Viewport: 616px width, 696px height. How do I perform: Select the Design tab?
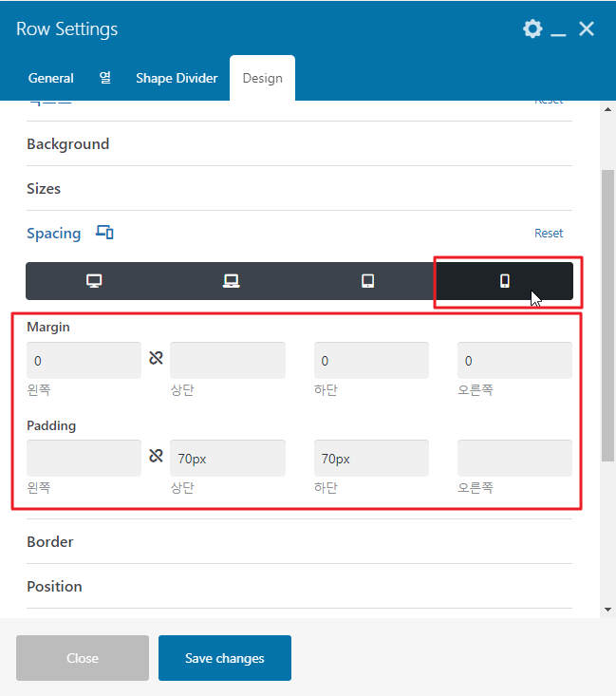coord(262,78)
